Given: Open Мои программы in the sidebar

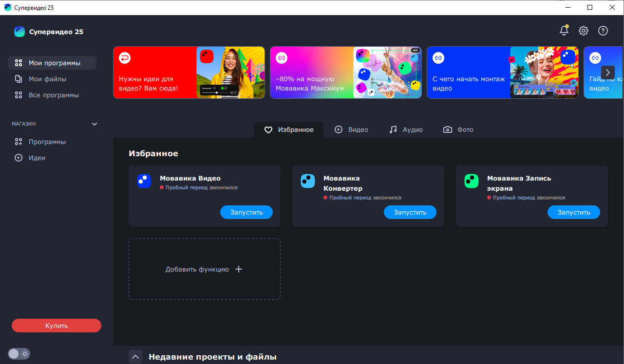Looking at the screenshot, I should tap(52, 63).
